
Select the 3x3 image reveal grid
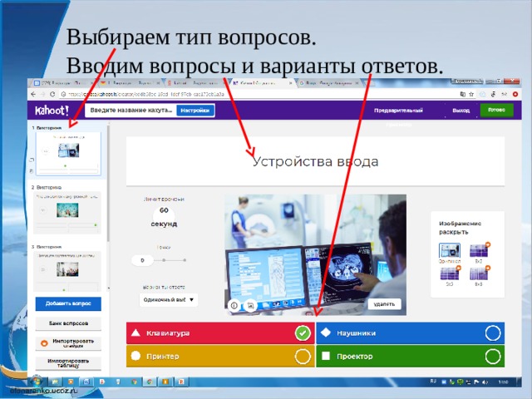pyautogui.click(x=479, y=253)
